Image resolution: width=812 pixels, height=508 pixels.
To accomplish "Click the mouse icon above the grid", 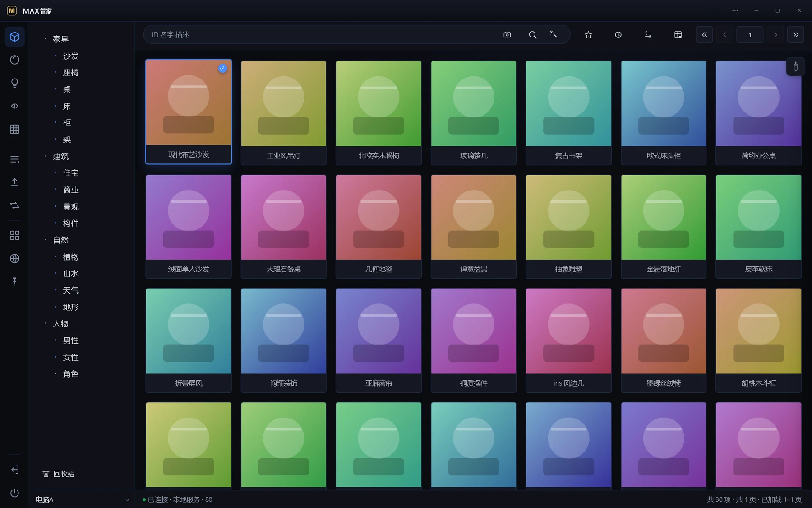I will (x=795, y=67).
